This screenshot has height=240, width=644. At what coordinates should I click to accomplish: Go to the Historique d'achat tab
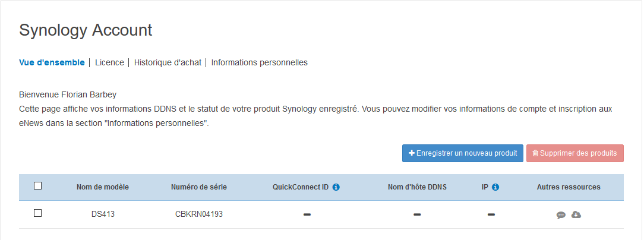(168, 62)
